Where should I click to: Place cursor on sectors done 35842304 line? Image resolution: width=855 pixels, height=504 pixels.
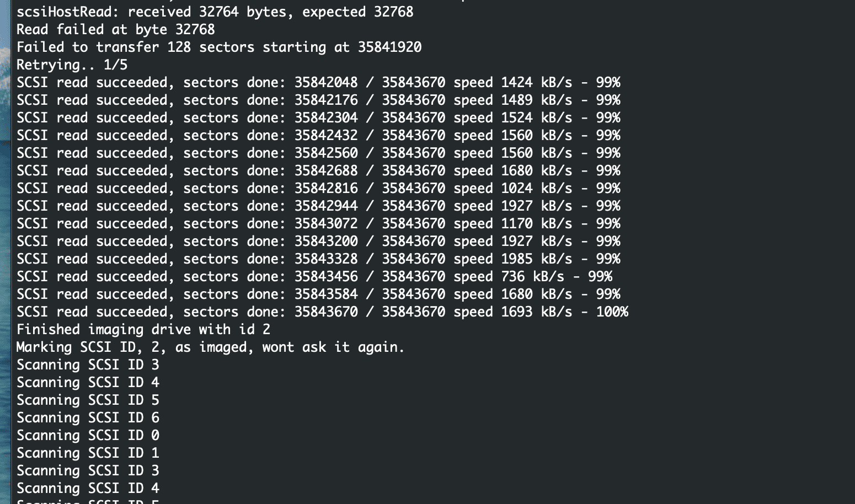tap(318, 118)
